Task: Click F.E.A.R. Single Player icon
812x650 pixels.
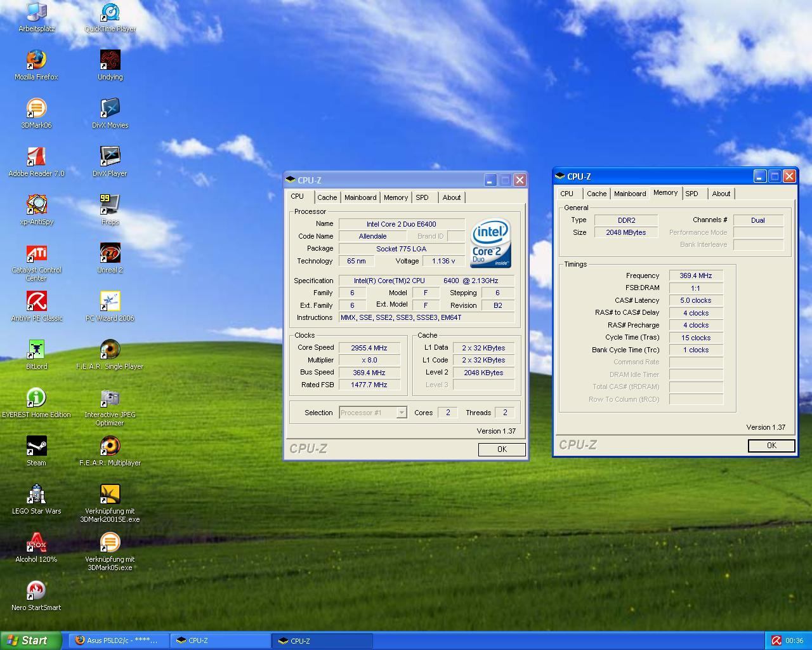Action: pyautogui.click(x=110, y=350)
